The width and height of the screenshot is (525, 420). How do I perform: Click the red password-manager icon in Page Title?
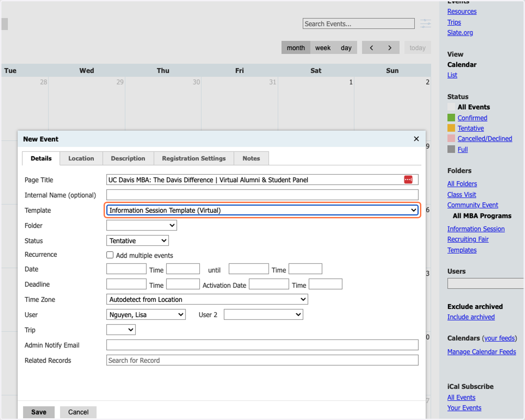click(x=408, y=179)
